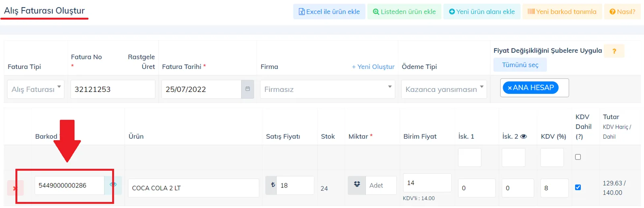Click the KDV Dahil (?) column header

pyautogui.click(x=583, y=127)
